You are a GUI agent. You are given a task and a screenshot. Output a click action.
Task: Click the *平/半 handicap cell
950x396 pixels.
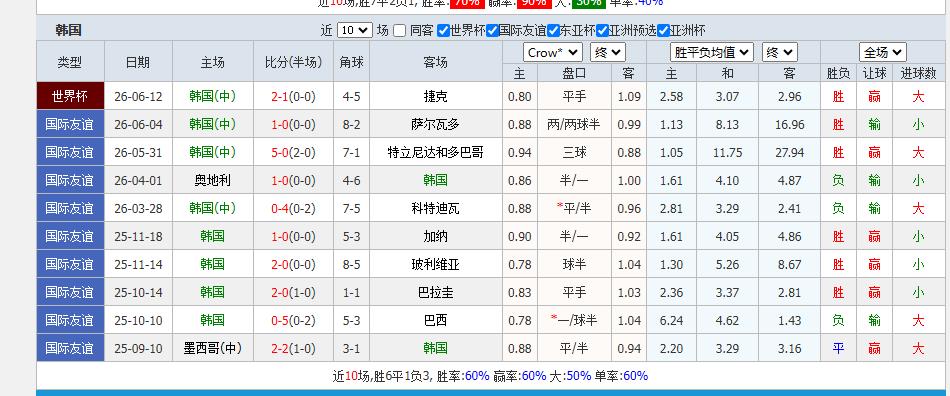574,208
